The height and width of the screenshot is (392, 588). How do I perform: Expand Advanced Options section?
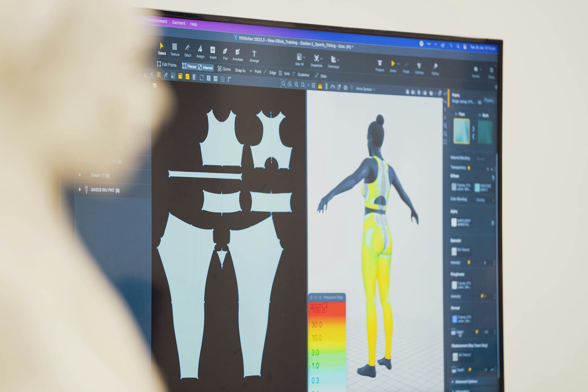[x=465, y=381]
